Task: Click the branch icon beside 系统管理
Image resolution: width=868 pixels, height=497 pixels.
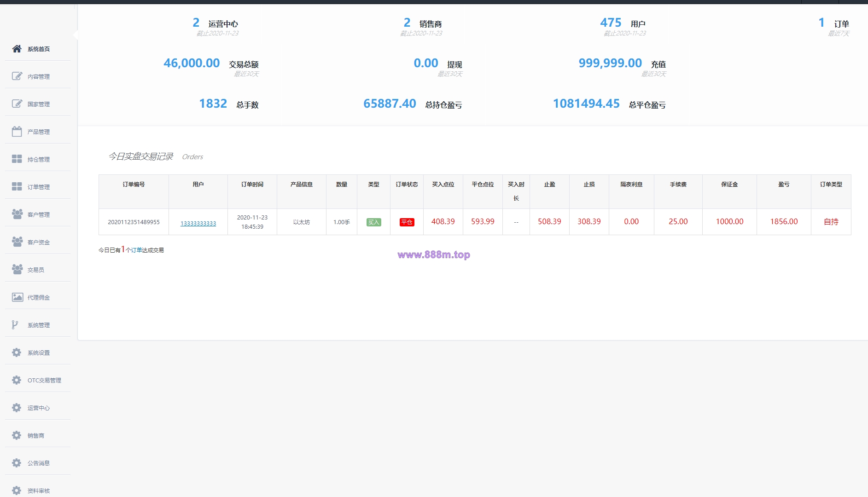Action: click(x=15, y=325)
